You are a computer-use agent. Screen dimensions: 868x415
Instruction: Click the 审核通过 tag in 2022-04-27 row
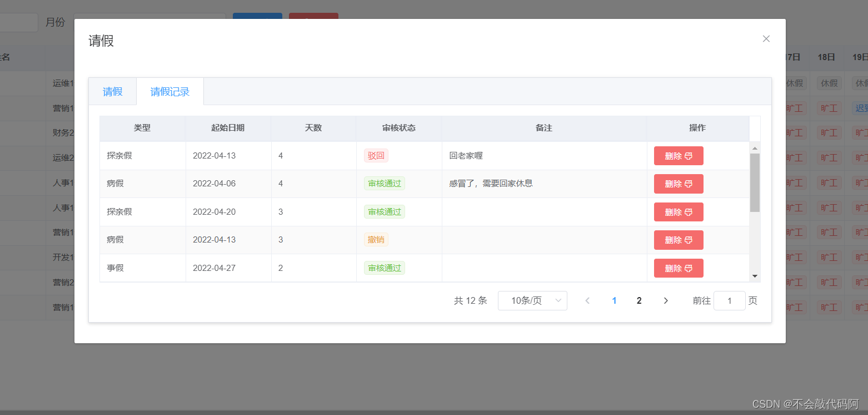pyautogui.click(x=385, y=268)
